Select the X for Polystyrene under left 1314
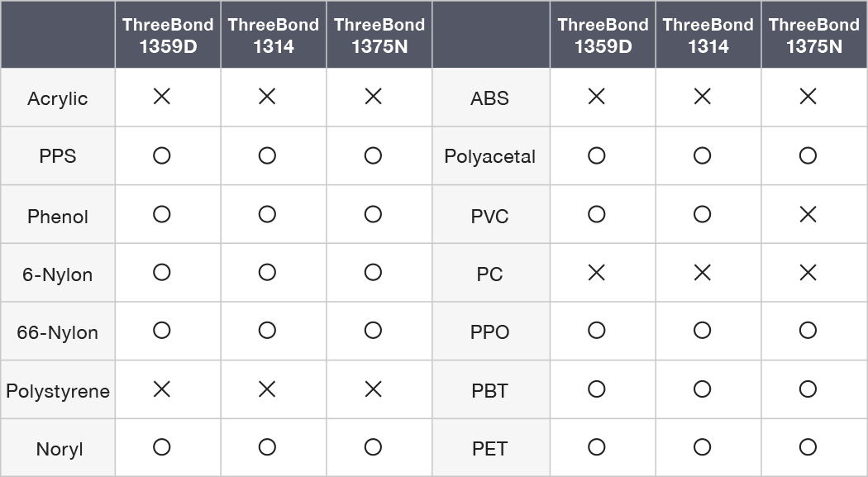868x477 pixels. pos(267,389)
